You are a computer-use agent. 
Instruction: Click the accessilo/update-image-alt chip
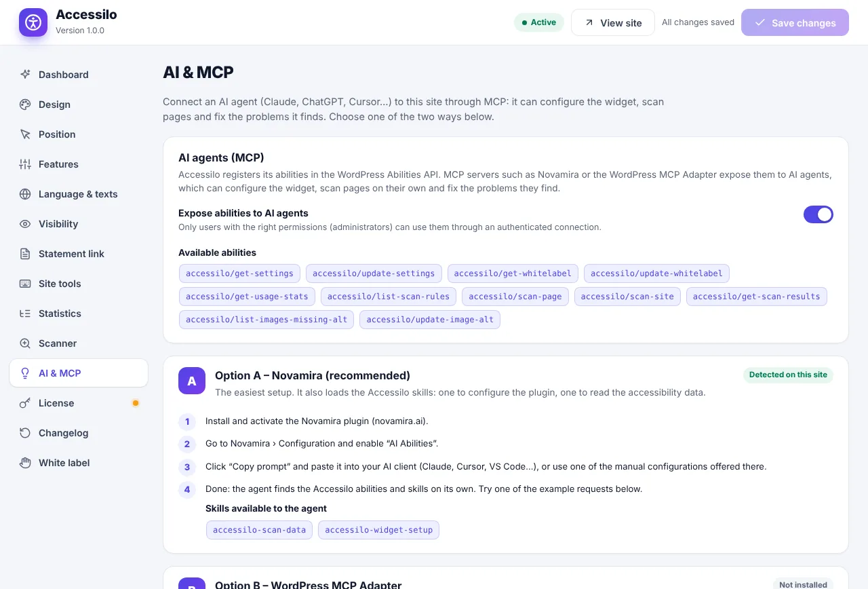coord(430,320)
